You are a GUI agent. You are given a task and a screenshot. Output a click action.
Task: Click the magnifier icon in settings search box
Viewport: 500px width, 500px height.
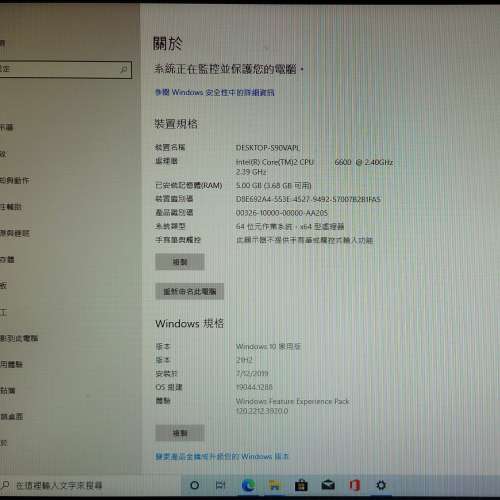pos(124,70)
